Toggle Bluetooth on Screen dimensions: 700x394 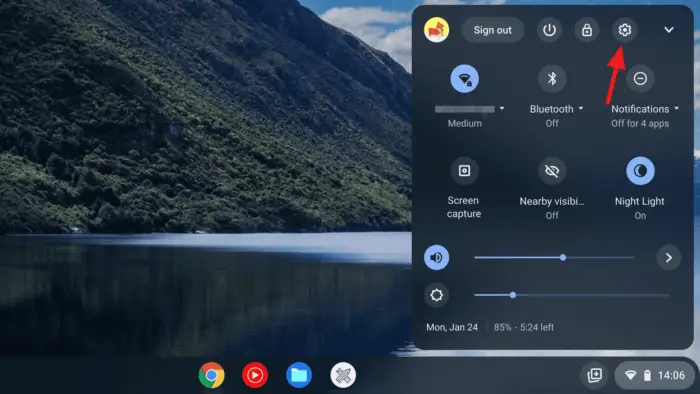point(552,79)
